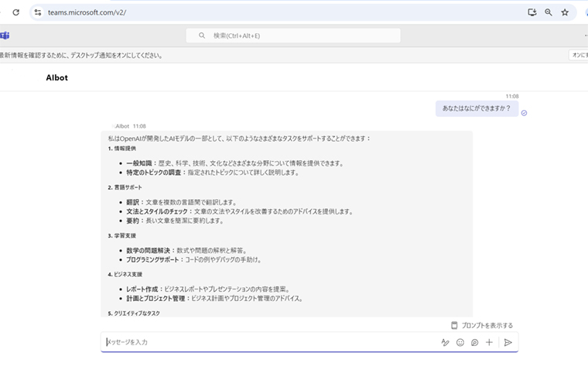Click the Microsoft Teams logo icon
Screen dimensions: 588x387
tap(5, 36)
